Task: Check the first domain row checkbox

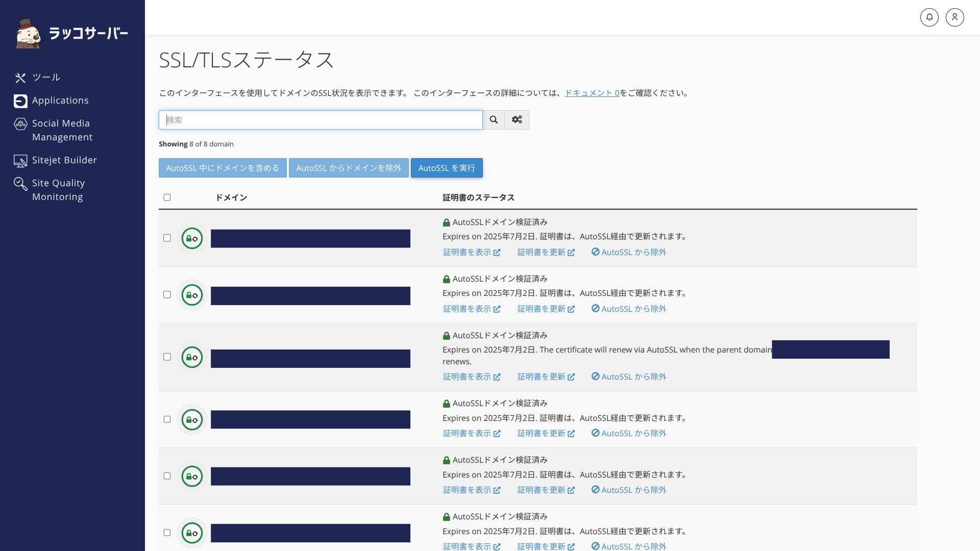Action: click(167, 238)
